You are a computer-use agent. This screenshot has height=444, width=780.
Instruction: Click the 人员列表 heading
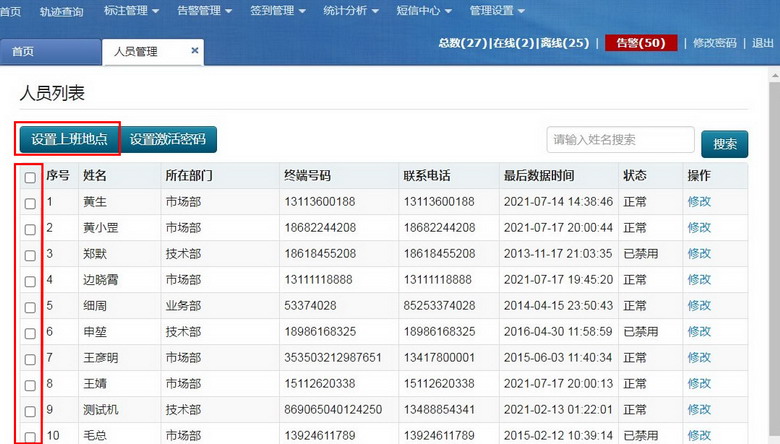tap(52, 93)
